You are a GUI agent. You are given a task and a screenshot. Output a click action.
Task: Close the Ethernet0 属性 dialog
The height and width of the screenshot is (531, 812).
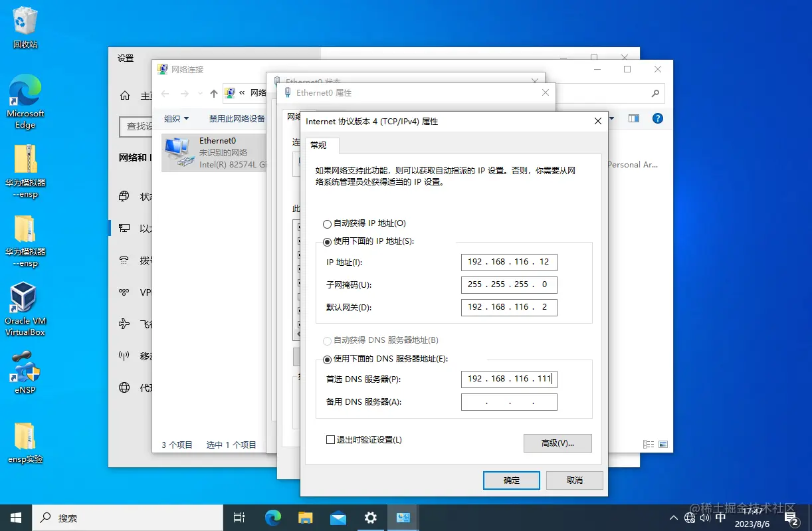click(545, 93)
